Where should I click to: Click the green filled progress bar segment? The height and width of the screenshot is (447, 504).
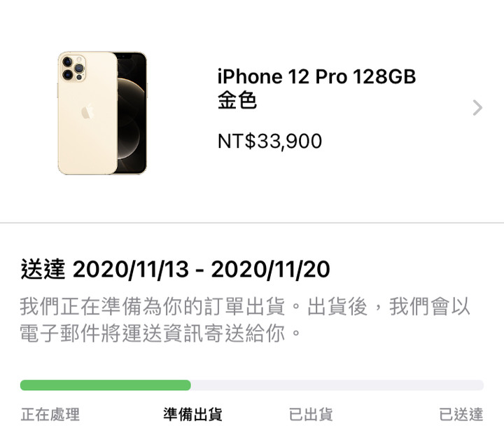coord(106,385)
